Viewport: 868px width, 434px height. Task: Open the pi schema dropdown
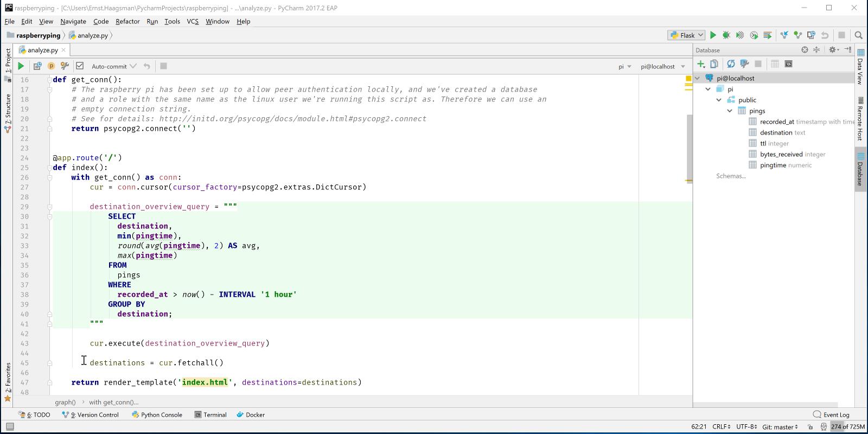[625, 67]
